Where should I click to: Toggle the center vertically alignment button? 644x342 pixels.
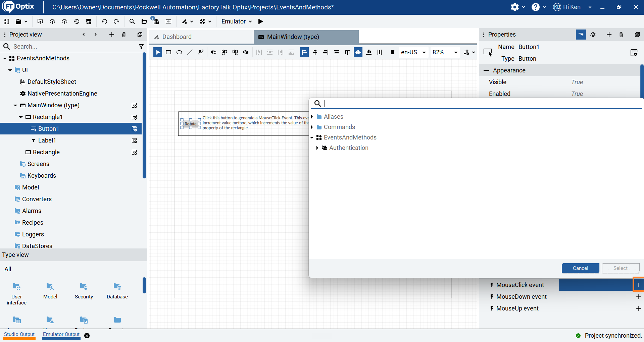pyautogui.click(x=358, y=52)
